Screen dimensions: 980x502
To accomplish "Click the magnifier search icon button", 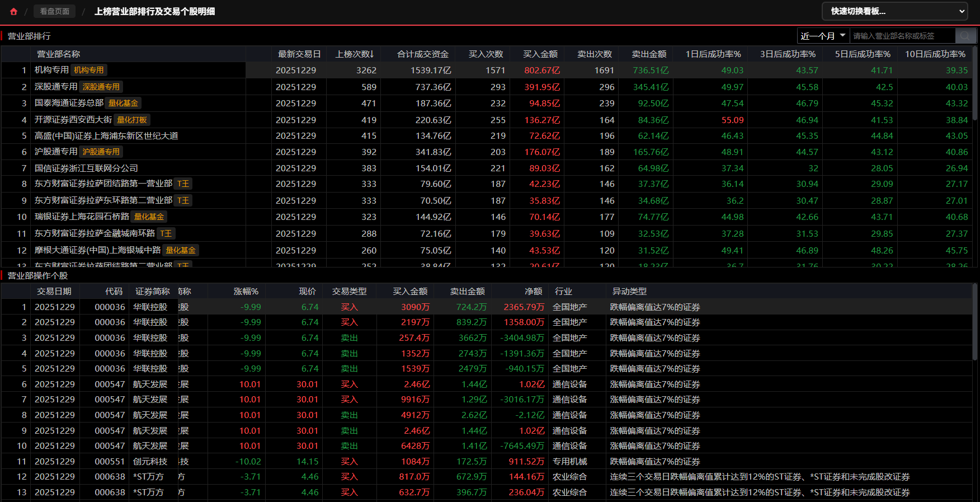I will tap(965, 36).
